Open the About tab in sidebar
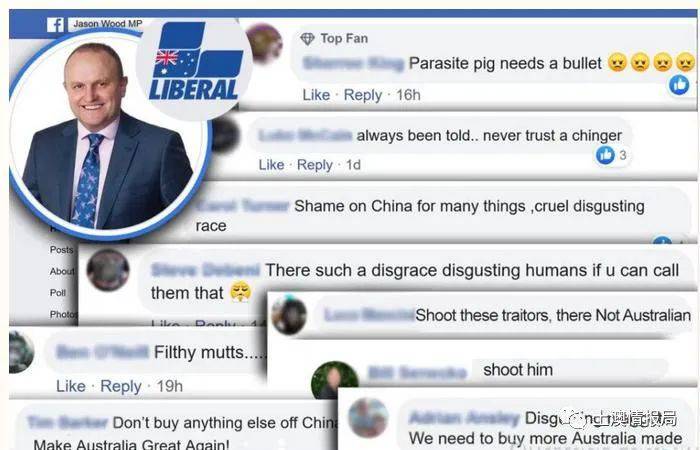Viewport: 700px width, 450px height. pyautogui.click(x=62, y=271)
